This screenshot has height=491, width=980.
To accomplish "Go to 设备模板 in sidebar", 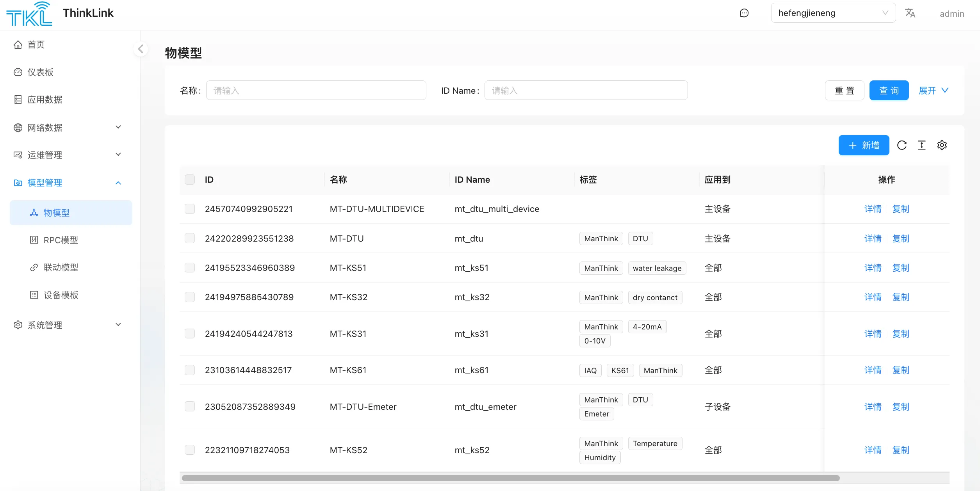I will (61, 295).
